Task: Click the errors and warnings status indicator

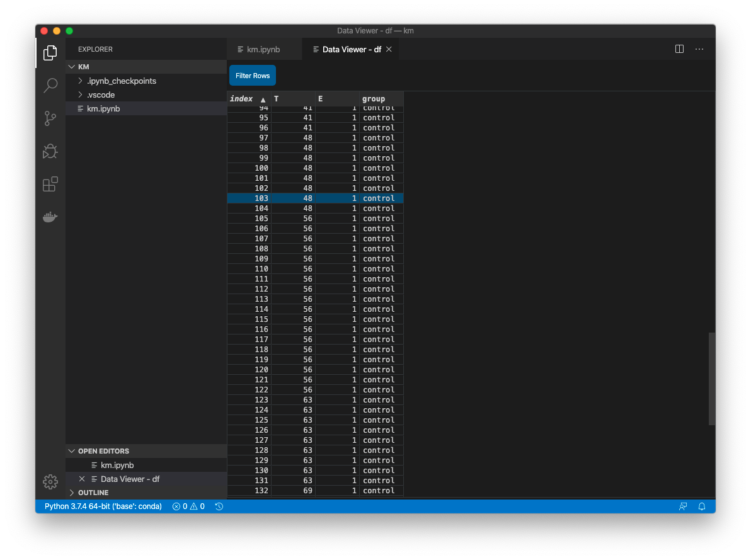Action: [x=189, y=506]
